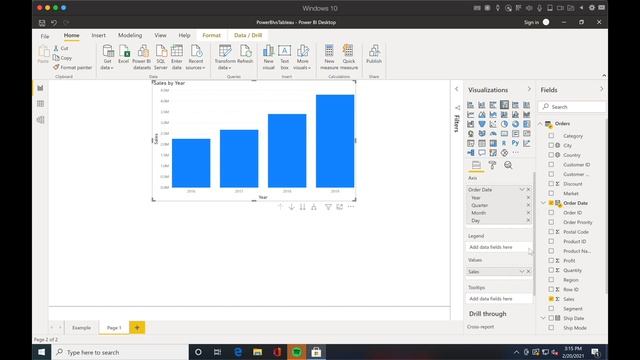The width and height of the screenshot is (640, 360).
Task: Open the Sales value dropdown
Action: 522,271
